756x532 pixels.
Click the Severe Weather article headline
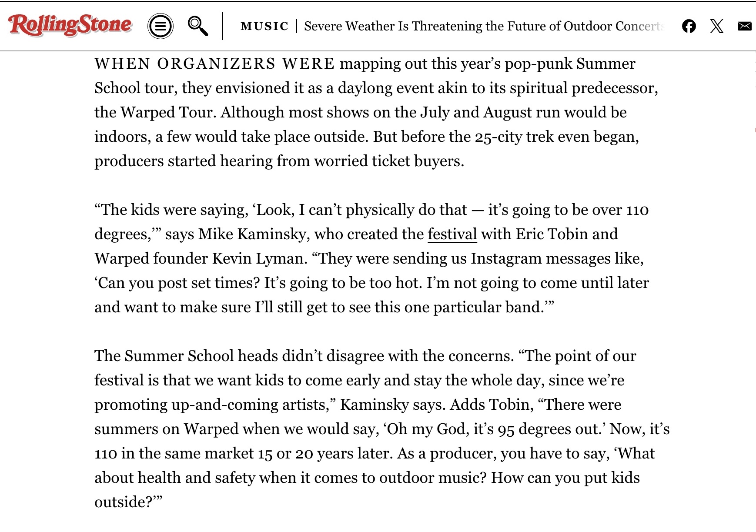[484, 26]
